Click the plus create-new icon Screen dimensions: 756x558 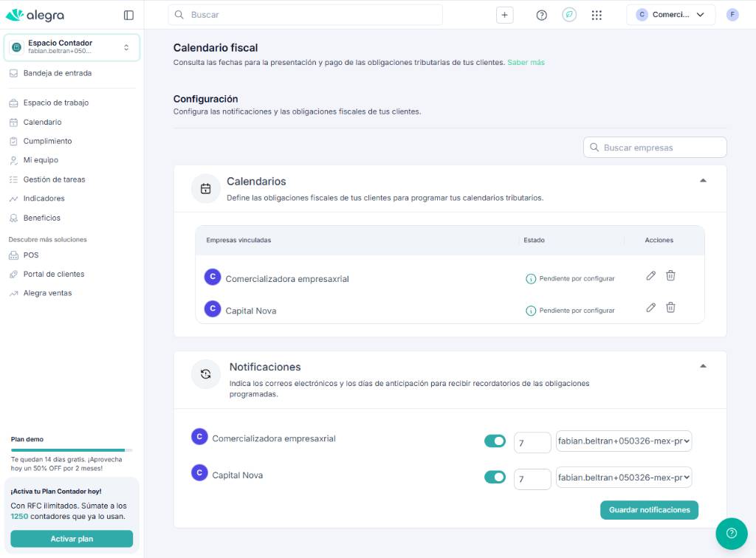point(504,15)
